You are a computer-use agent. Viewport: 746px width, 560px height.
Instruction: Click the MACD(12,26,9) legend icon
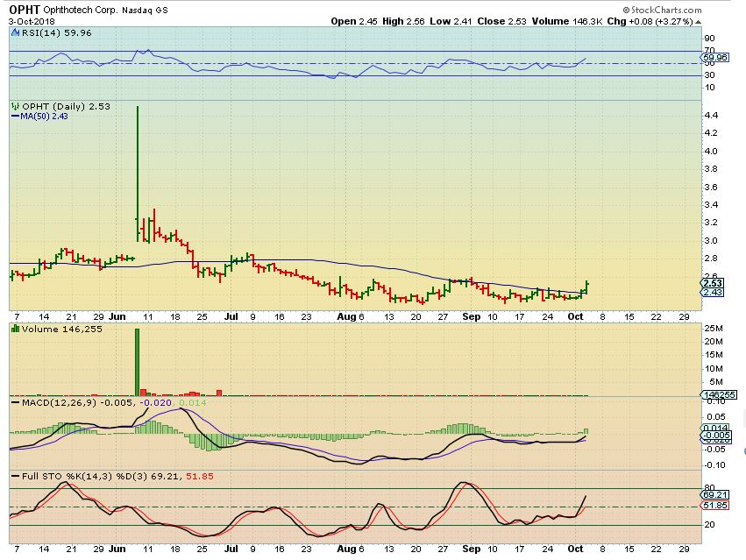coord(13,402)
